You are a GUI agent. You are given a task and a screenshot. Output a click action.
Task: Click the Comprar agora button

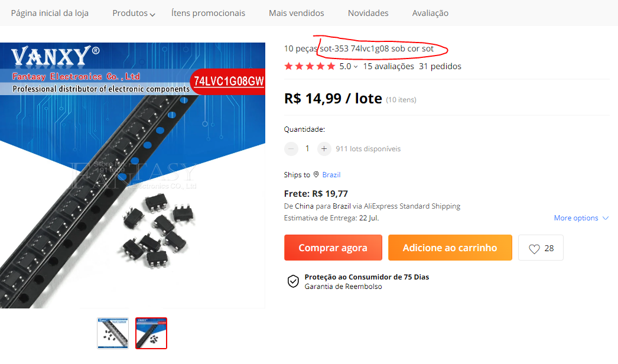pyautogui.click(x=333, y=248)
